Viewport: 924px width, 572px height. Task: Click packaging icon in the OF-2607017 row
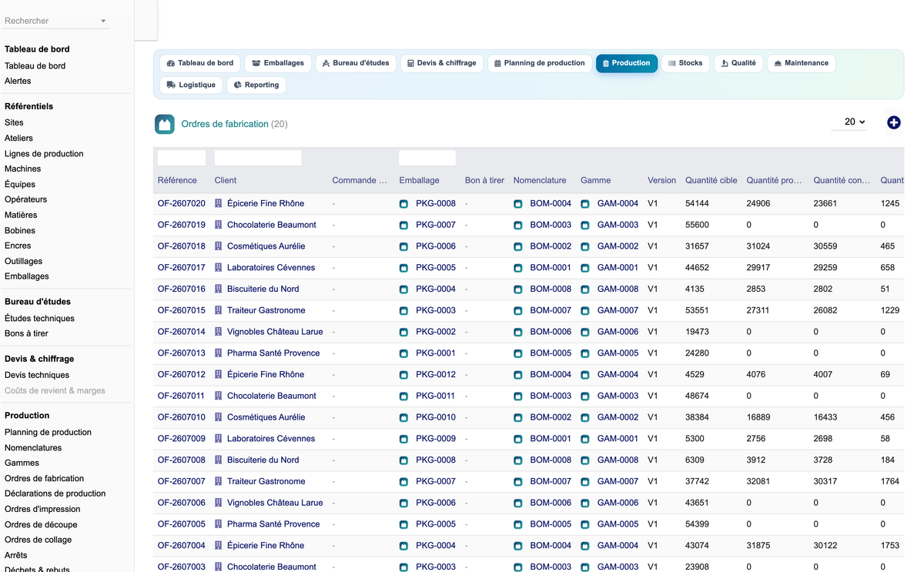pos(403,268)
